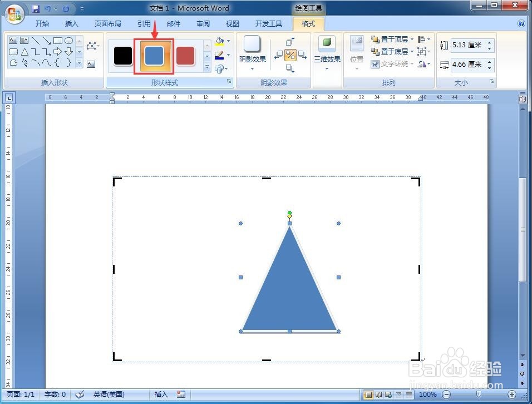Choose the scribble shape
The height and width of the screenshot is (404, 532).
coord(24,63)
